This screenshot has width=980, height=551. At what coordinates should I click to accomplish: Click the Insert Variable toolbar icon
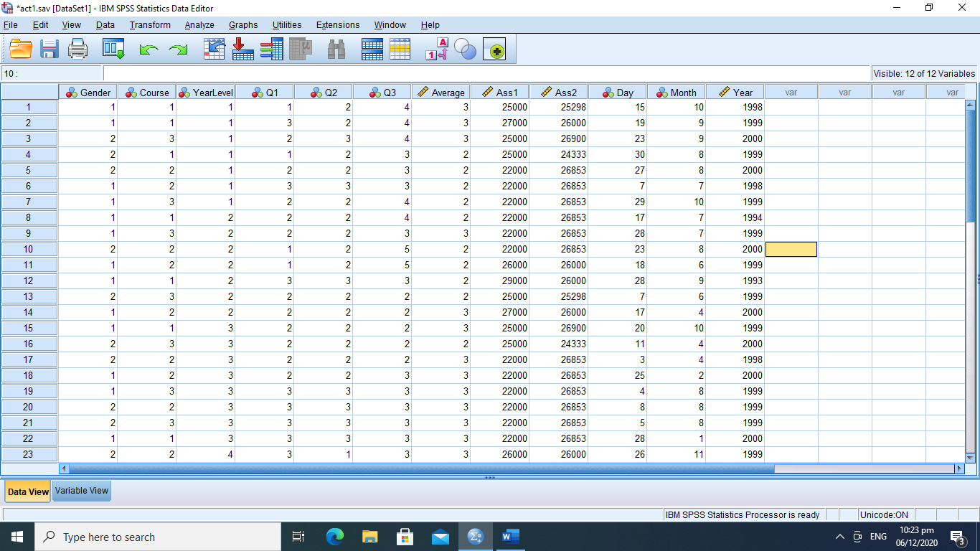[400, 49]
